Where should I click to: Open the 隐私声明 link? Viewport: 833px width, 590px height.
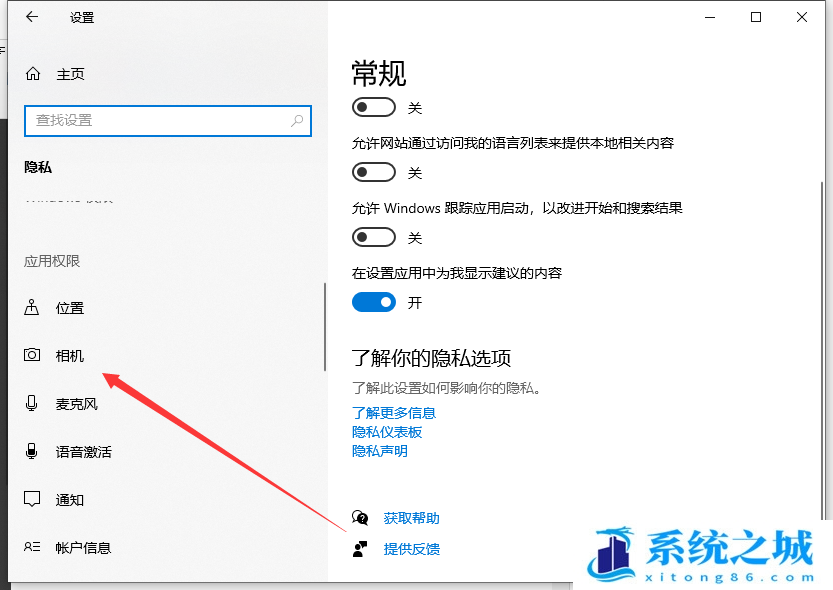click(380, 451)
